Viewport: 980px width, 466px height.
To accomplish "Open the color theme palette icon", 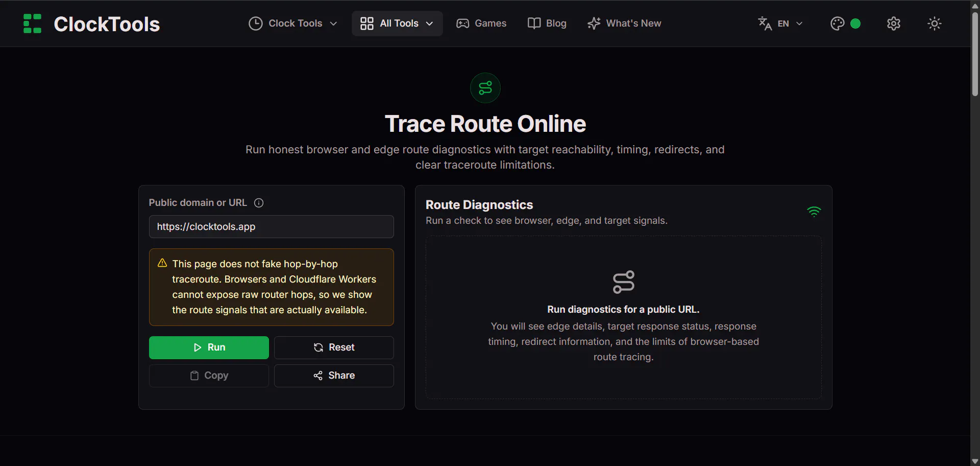I will click(837, 24).
